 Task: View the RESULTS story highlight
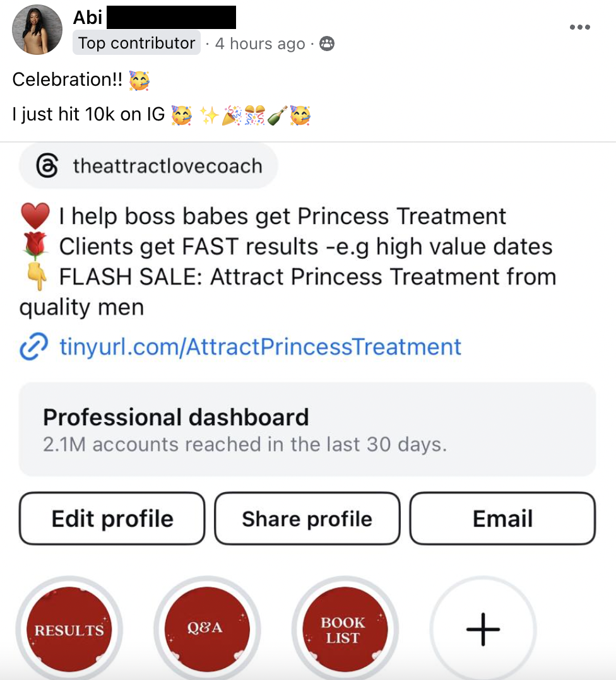coord(69,629)
